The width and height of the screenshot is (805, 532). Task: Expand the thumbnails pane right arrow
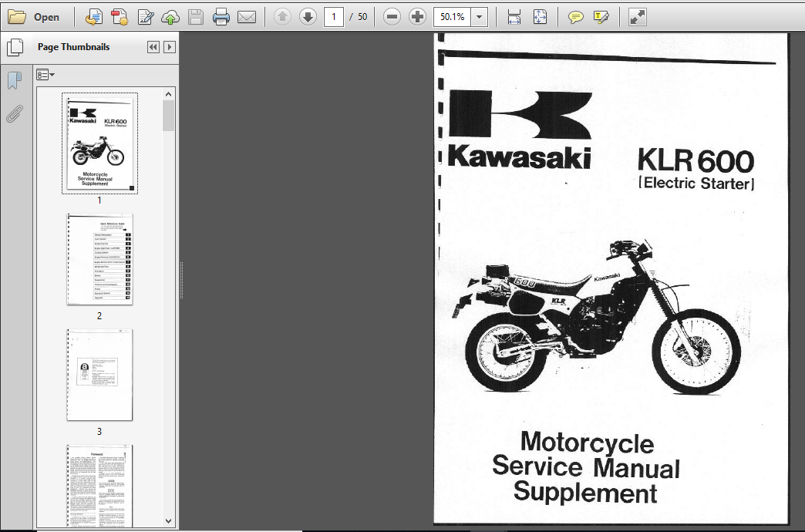pos(170,47)
